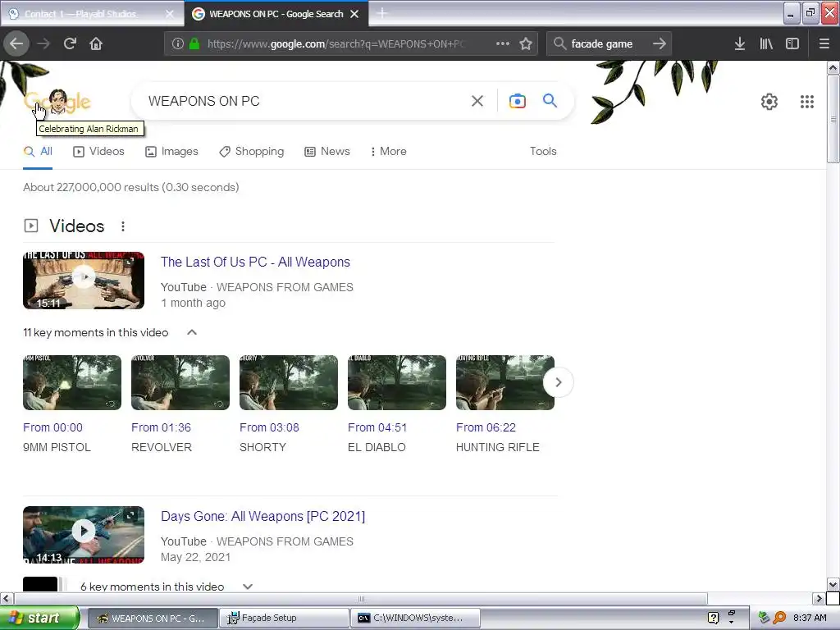
Task: Jump to From 00:00 timestamp link
Action: 53,427
